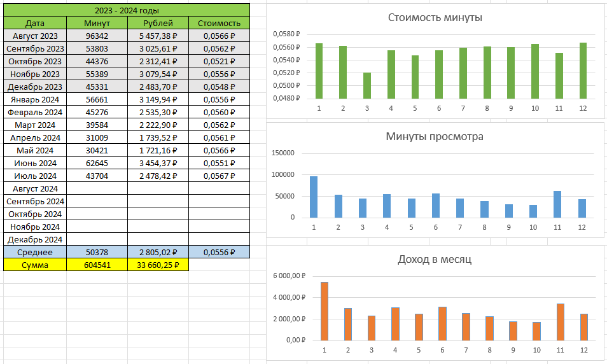Select the 'Август 2024' date cell

[x=35, y=188]
